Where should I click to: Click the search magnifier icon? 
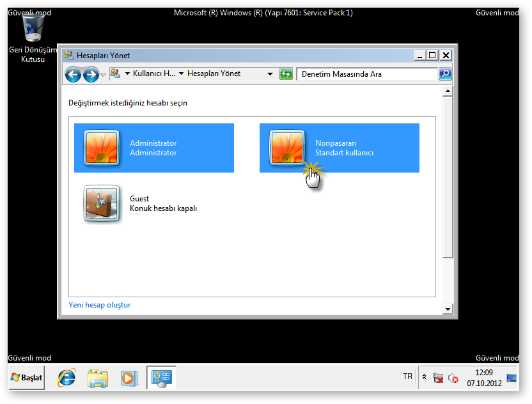[445, 74]
